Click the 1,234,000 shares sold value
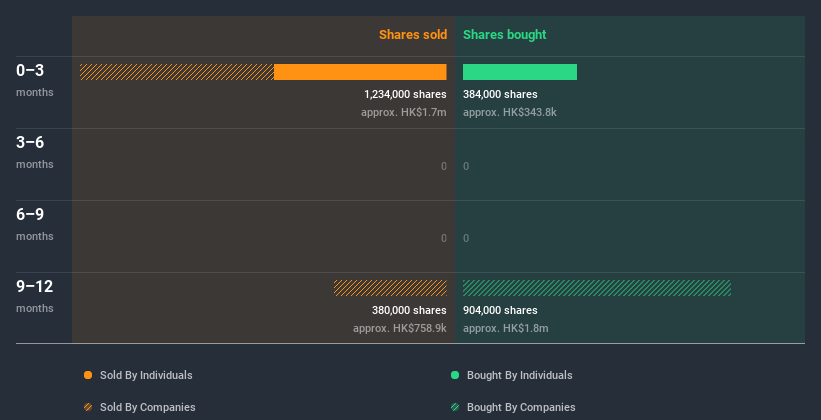The width and height of the screenshot is (821, 420). 405,94
